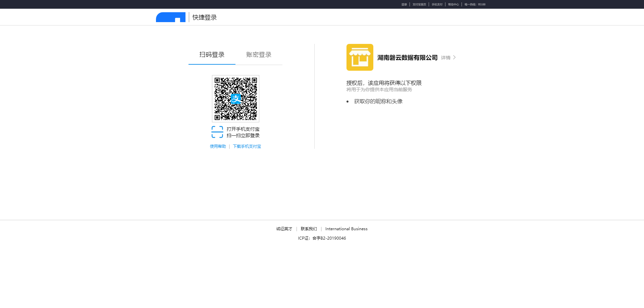Screen dimensions: 644x308
Task: Click the blue scan-frame icon below QR code
Action: 217,132
